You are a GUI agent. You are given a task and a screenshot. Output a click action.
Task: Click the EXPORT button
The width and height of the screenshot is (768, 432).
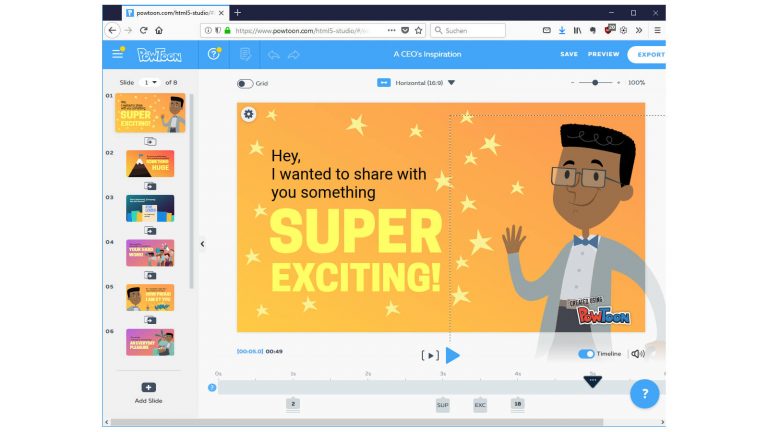(x=650, y=54)
